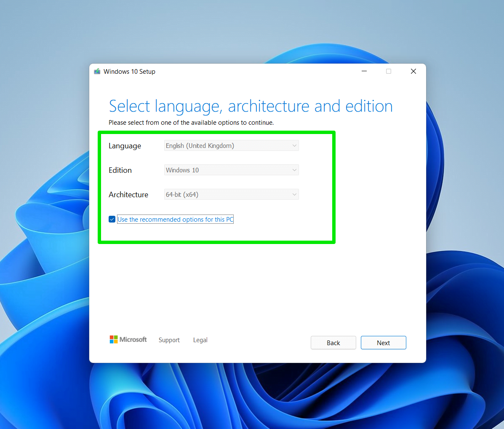
Task: Click the recommended options label text
Action: [175, 219]
